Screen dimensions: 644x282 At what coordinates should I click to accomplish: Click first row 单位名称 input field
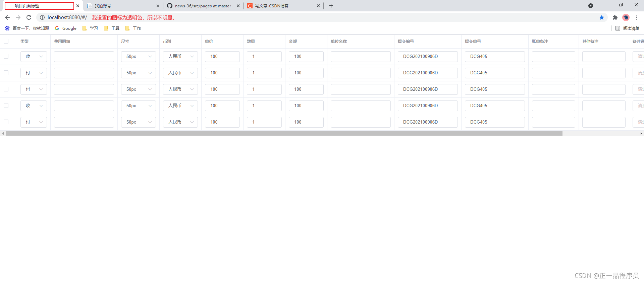click(x=361, y=57)
